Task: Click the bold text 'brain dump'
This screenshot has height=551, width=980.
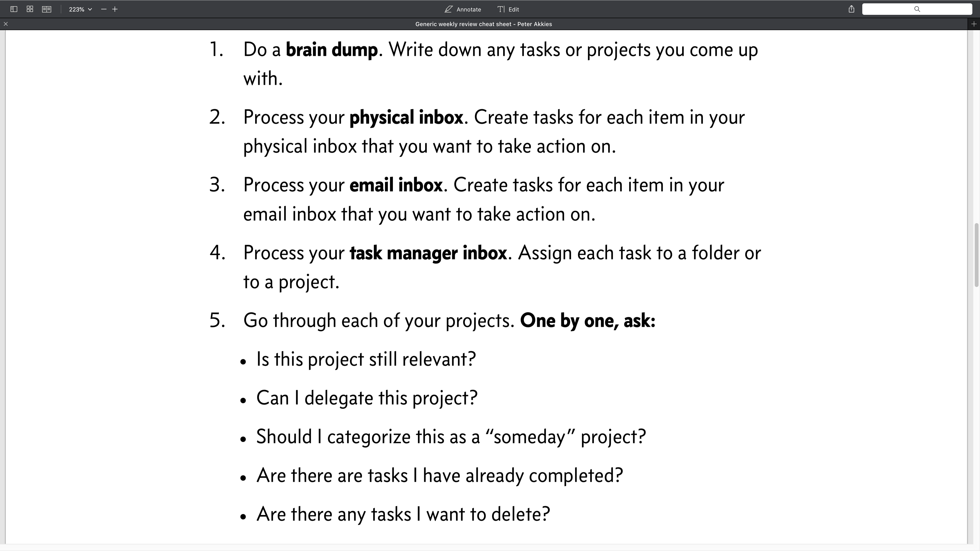Action: pyautogui.click(x=332, y=50)
